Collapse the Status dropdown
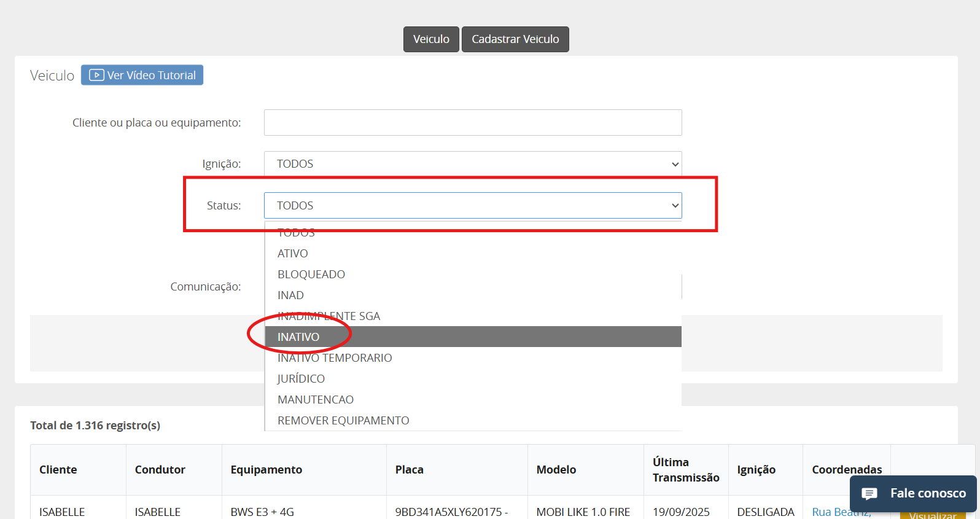The height and width of the screenshot is (519, 980). 473,206
